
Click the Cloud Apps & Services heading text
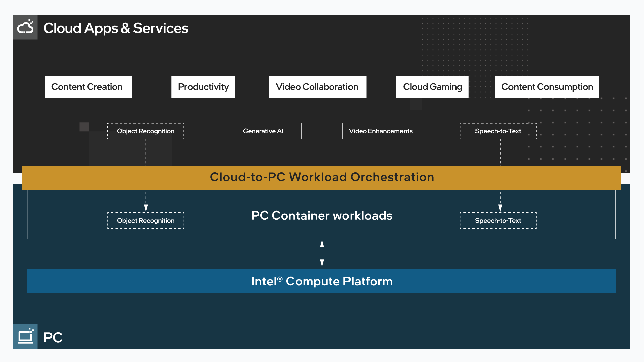tap(116, 28)
